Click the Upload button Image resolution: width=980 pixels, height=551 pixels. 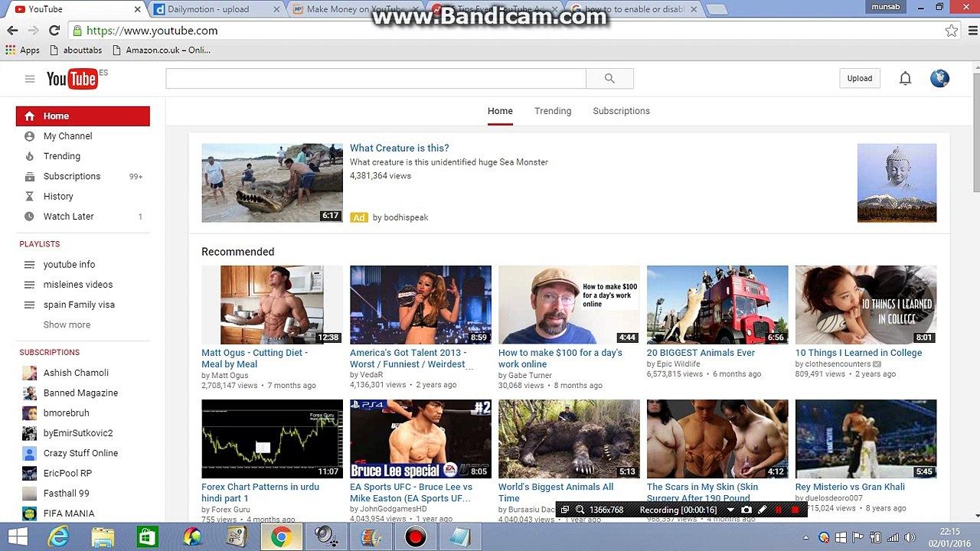click(859, 78)
